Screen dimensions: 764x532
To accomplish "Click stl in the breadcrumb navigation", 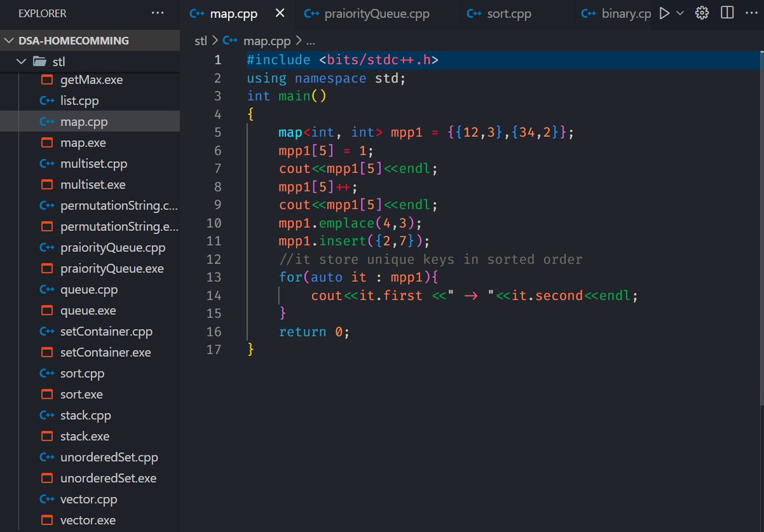I will (x=200, y=40).
